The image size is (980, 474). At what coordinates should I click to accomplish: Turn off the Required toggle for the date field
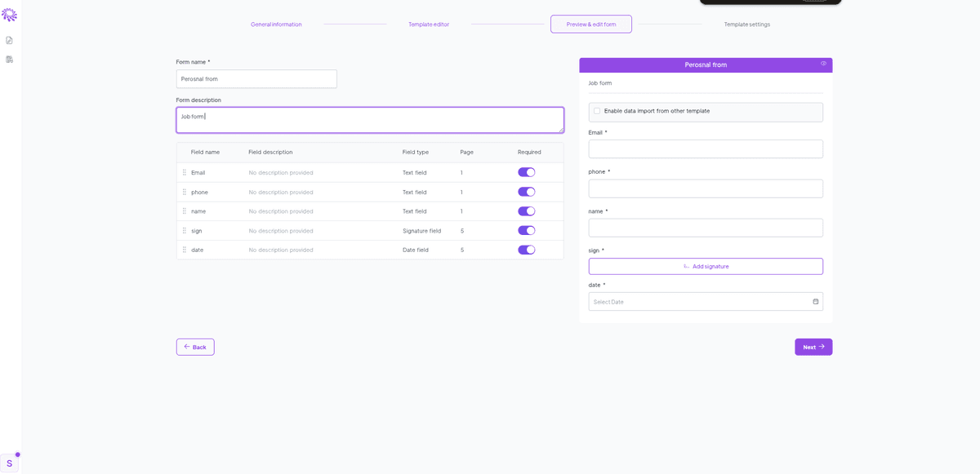click(527, 249)
